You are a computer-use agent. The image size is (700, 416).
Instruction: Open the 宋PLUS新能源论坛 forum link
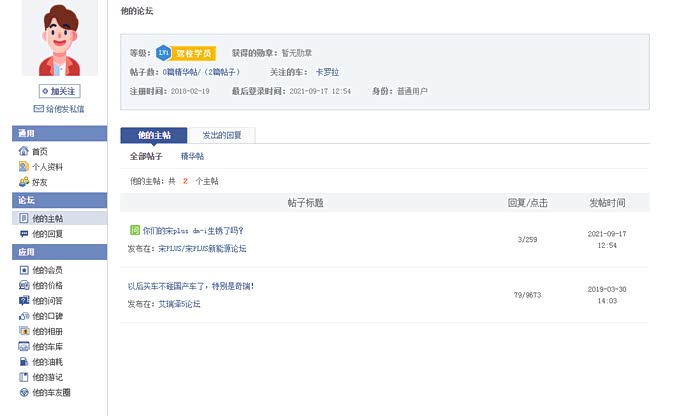click(202, 248)
